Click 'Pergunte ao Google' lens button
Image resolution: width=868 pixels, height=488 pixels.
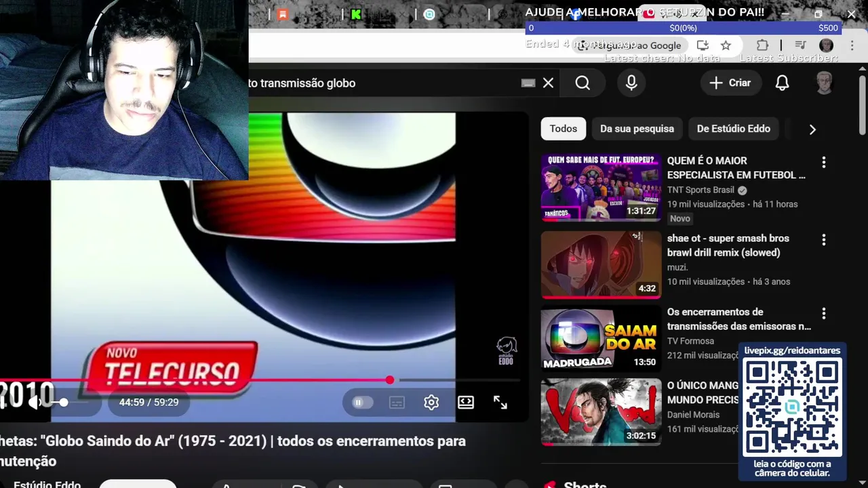[x=629, y=45]
